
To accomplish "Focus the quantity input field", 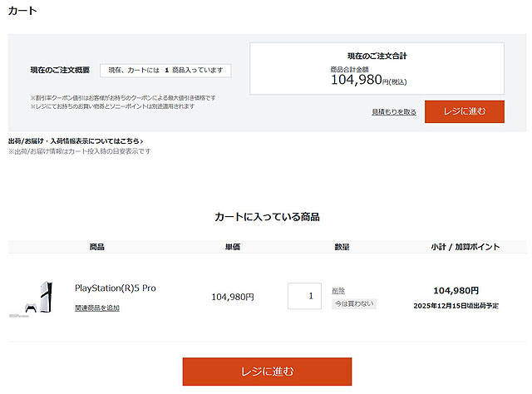I will pos(304,296).
